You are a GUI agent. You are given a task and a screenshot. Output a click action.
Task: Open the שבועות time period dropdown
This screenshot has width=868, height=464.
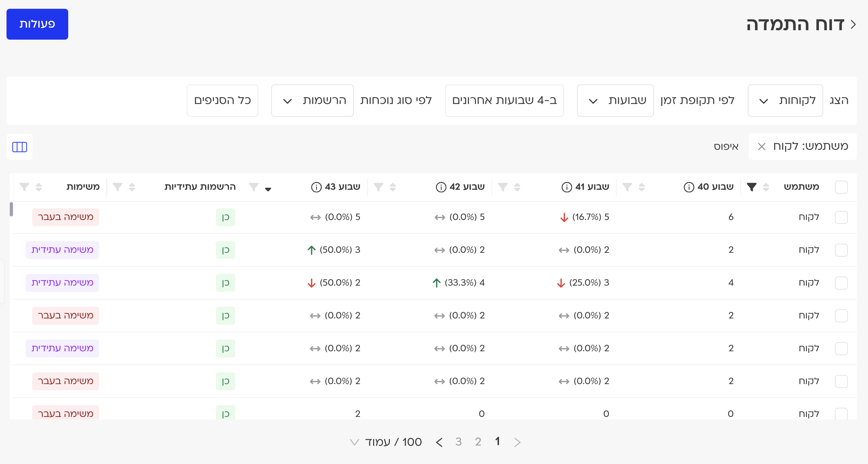click(x=615, y=101)
